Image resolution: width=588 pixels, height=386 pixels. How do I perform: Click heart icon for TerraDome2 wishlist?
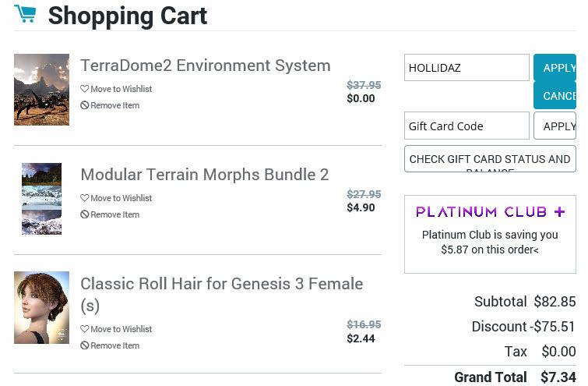[x=85, y=89]
